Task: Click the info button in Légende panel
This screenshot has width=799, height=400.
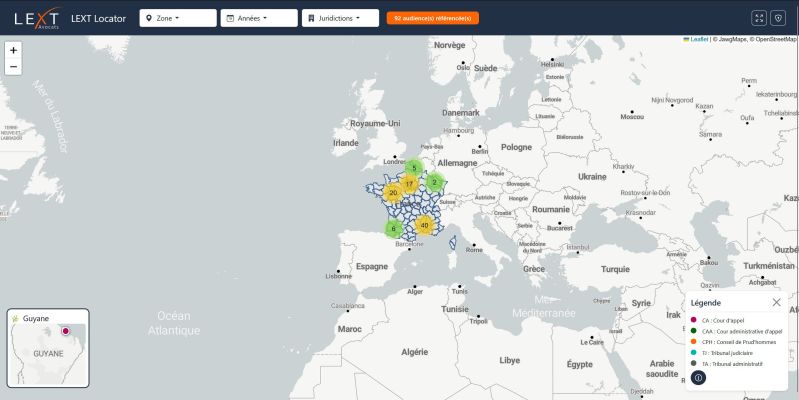Action: click(x=698, y=378)
